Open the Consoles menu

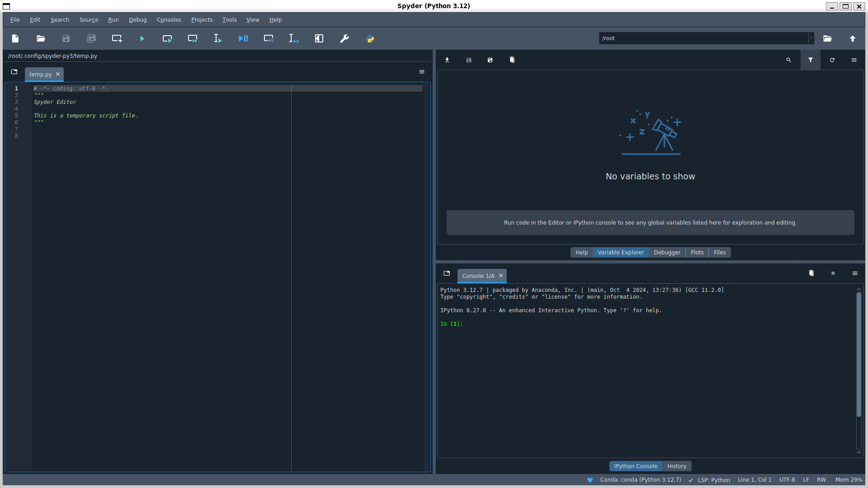(x=169, y=20)
